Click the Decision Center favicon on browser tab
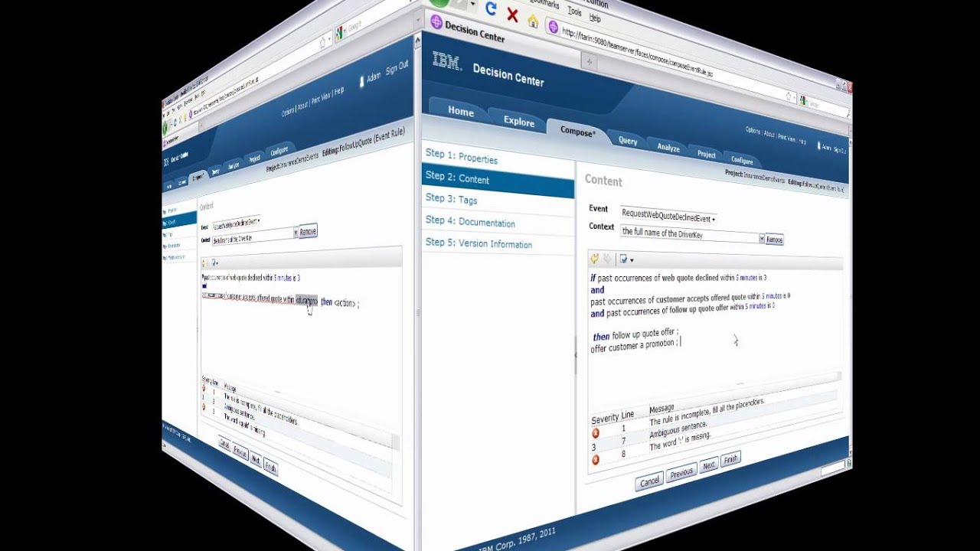Screen dimensions: 980x551 [437, 21]
